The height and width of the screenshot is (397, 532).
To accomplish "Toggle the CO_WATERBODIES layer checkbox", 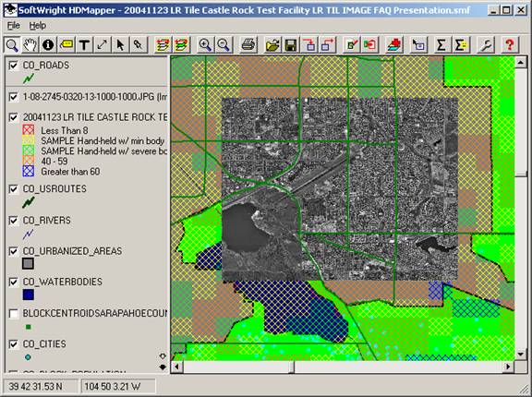I will [13, 283].
